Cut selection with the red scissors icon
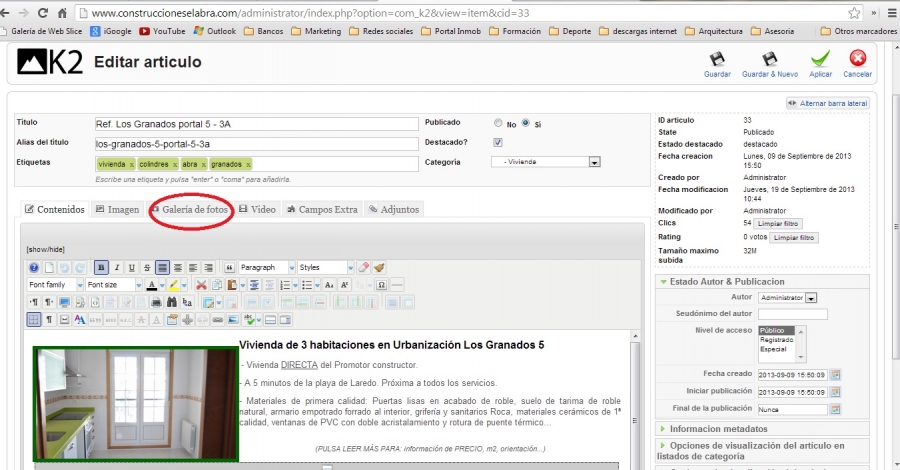The width and height of the screenshot is (900, 470). pyautogui.click(x=201, y=285)
